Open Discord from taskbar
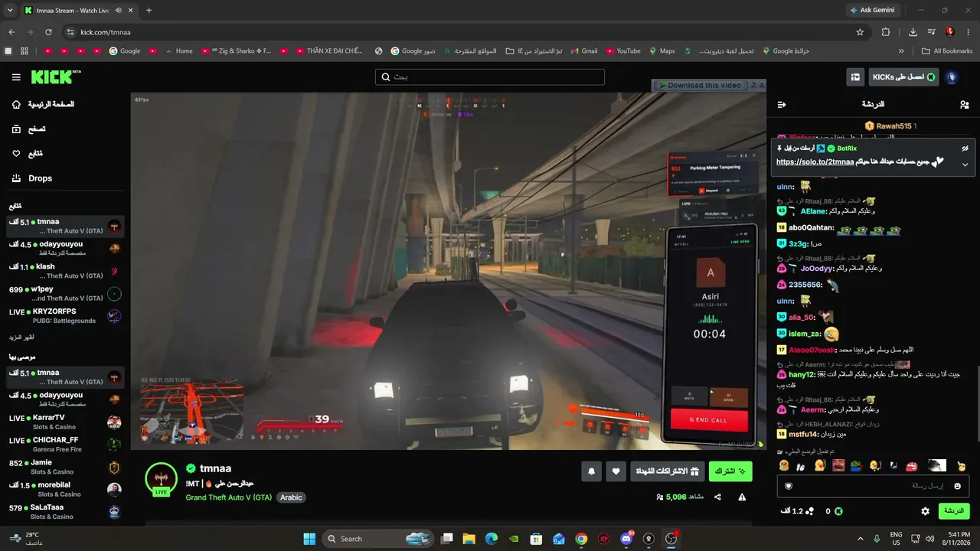 pos(626,539)
